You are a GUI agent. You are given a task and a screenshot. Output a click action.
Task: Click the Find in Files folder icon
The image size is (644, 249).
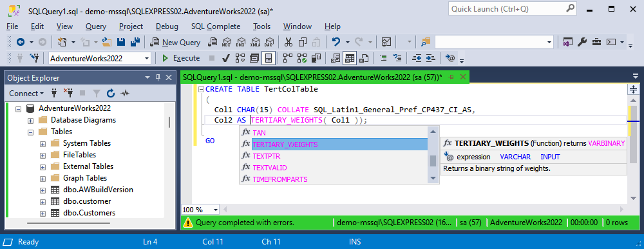[425, 42]
